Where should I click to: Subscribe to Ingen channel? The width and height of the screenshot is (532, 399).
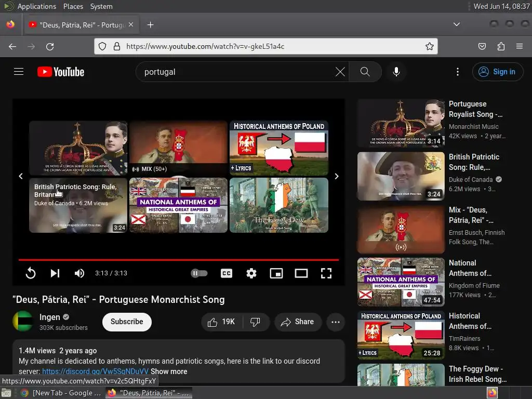[127, 322]
